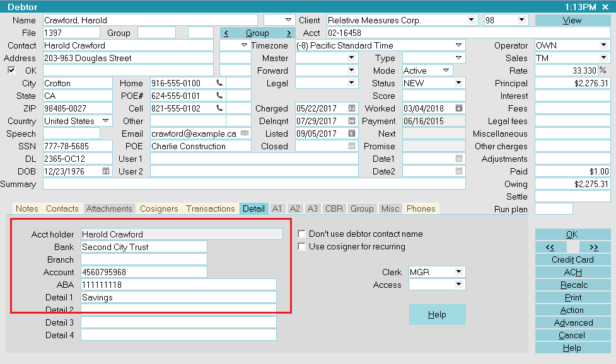Open the Date1 calendar picker

[458, 159]
